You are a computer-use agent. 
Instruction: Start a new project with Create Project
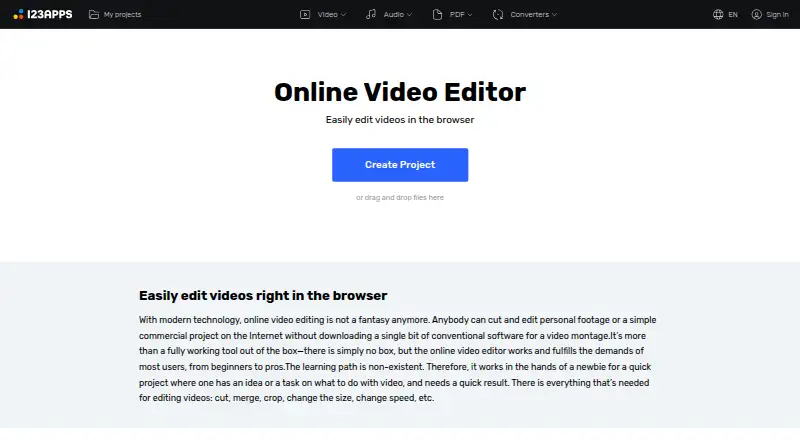click(x=400, y=165)
